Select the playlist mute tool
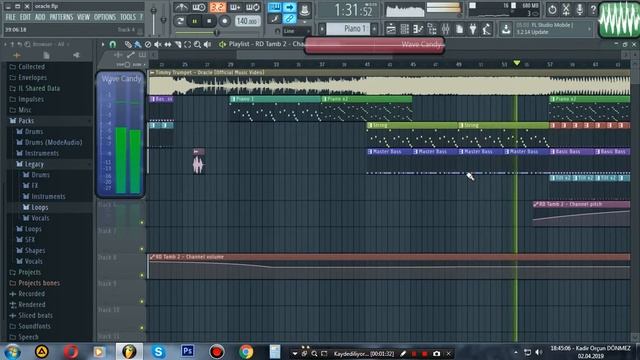The height and width of the screenshot is (360, 640). [x=158, y=44]
